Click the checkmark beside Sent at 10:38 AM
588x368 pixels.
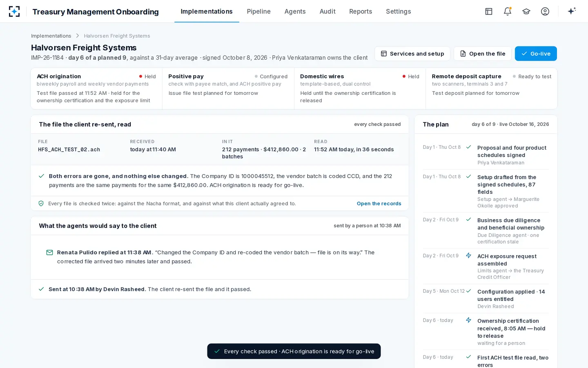click(x=41, y=289)
